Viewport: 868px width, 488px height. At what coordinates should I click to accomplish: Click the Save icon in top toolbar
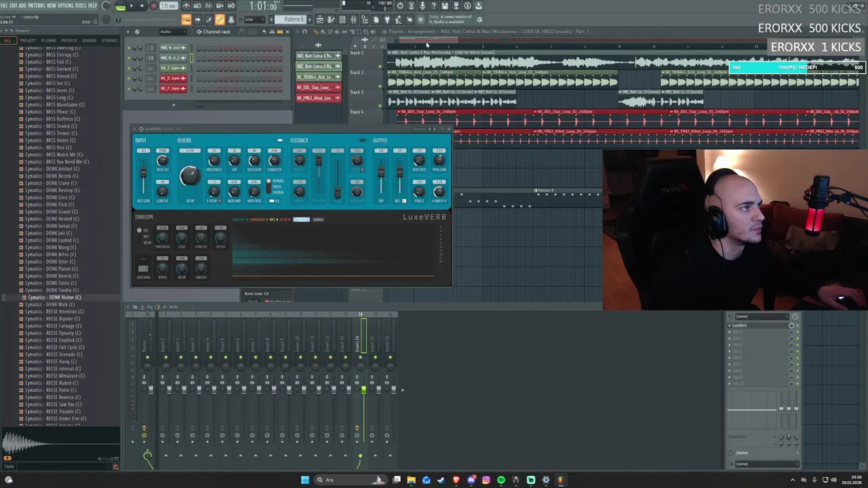[x=445, y=5]
